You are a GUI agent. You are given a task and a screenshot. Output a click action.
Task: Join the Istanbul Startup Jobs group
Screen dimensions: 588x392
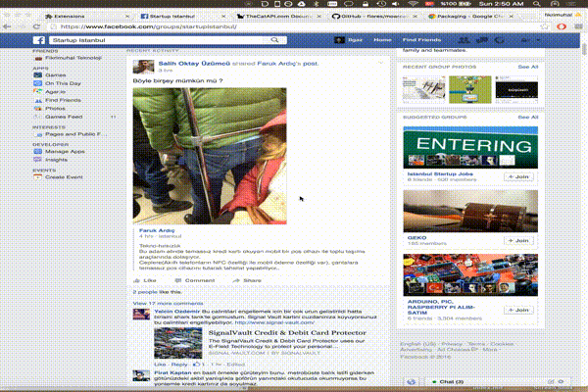(518, 176)
